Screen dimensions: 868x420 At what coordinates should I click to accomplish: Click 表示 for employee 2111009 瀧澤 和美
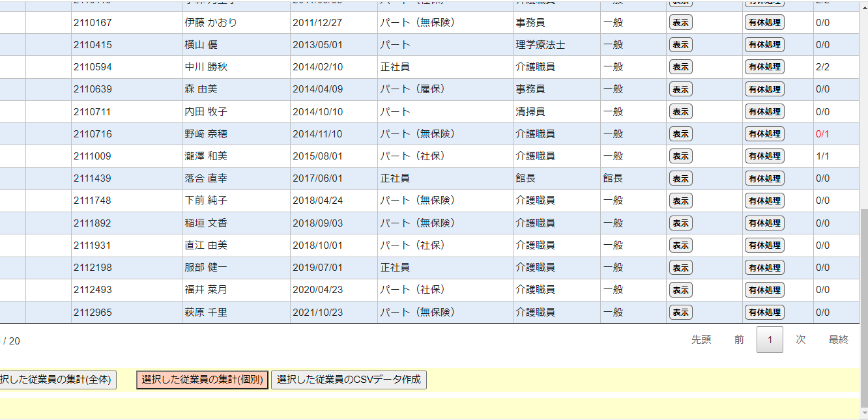coord(680,156)
